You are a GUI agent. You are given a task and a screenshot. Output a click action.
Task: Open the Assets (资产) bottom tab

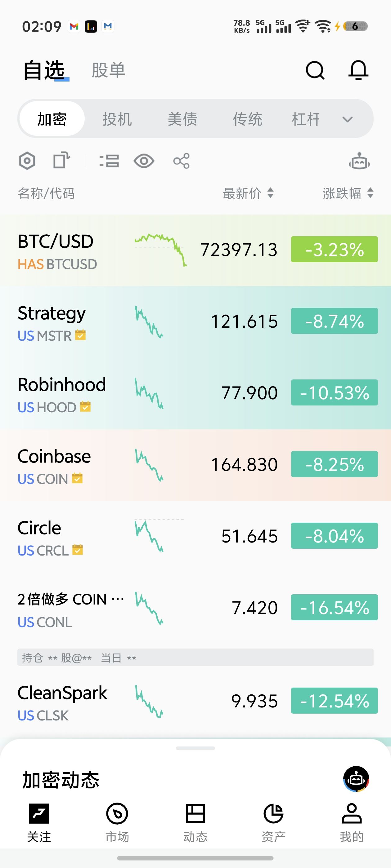coord(273,821)
